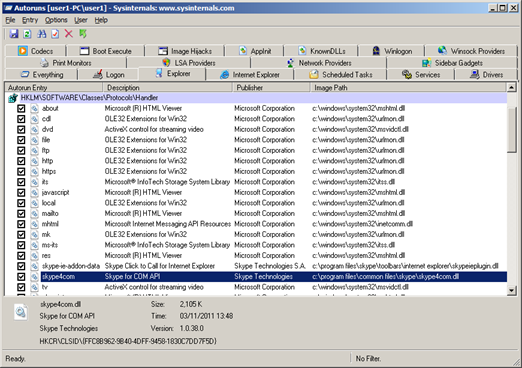Click the file icon for the skype-ie-addon-data entry
The height and width of the screenshot is (368, 522).
tap(35, 266)
